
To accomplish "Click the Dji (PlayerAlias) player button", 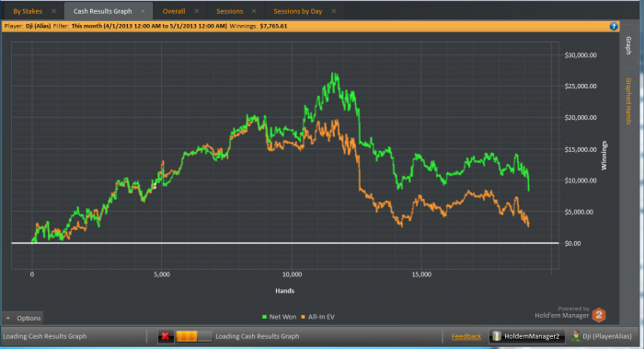I will tap(602, 336).
